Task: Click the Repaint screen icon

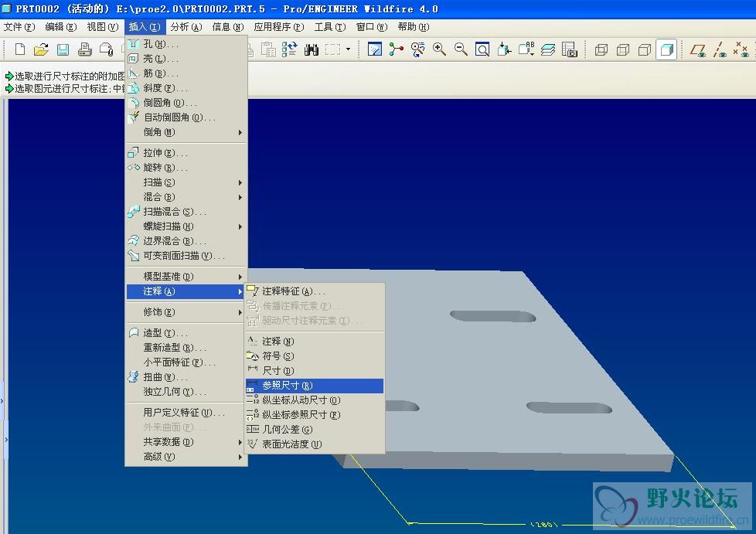Action: pyautogui.click(x=375, y=49)
